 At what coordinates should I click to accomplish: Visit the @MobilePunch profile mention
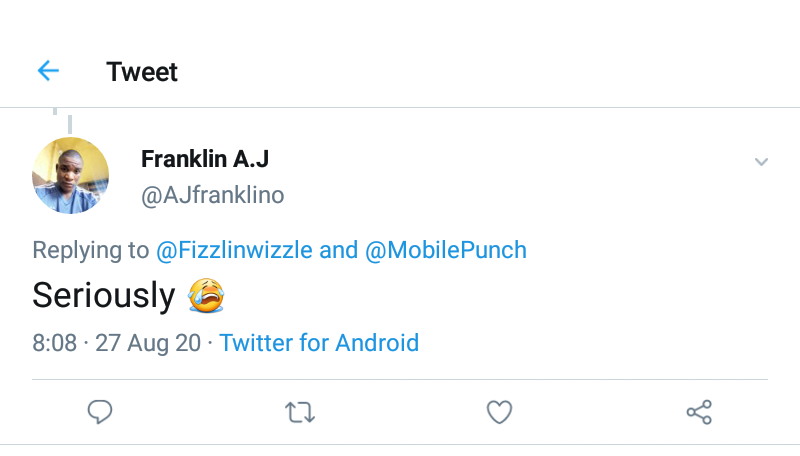click(445, 250)
